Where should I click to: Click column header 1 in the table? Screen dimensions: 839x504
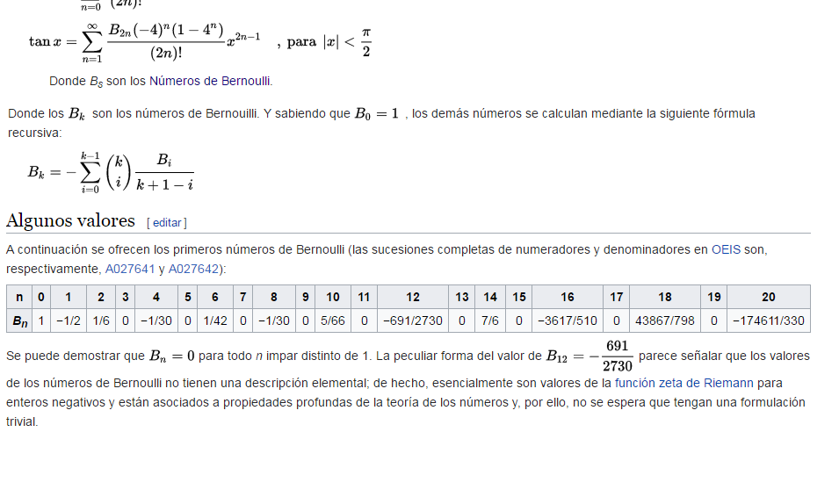(69, 297)
